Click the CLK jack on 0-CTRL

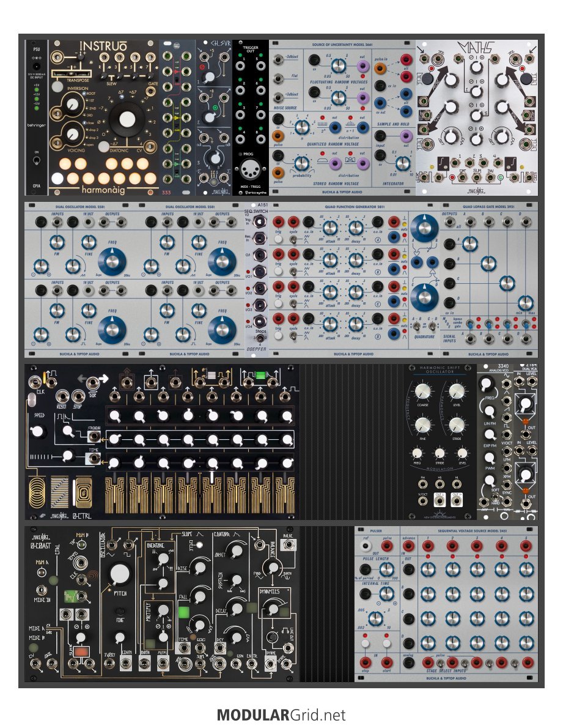34,382
